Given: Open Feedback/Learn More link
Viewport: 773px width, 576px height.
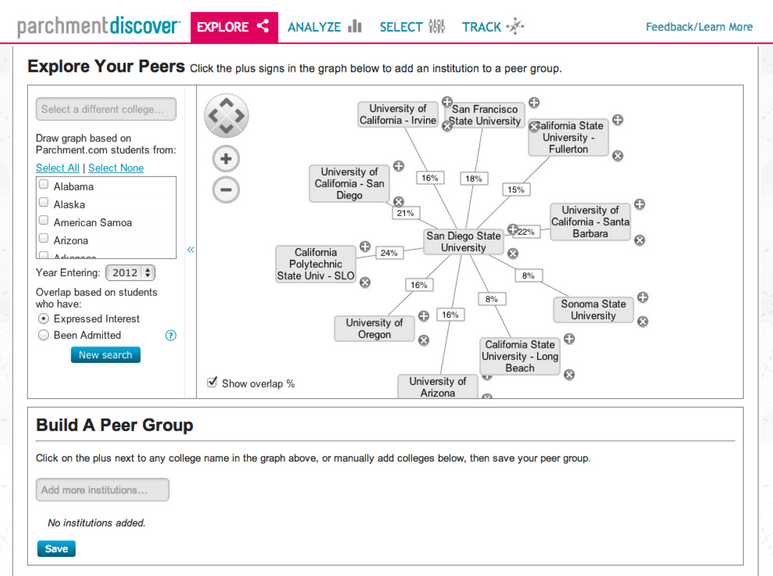Looking at the screenshot, I should point(699,27).
